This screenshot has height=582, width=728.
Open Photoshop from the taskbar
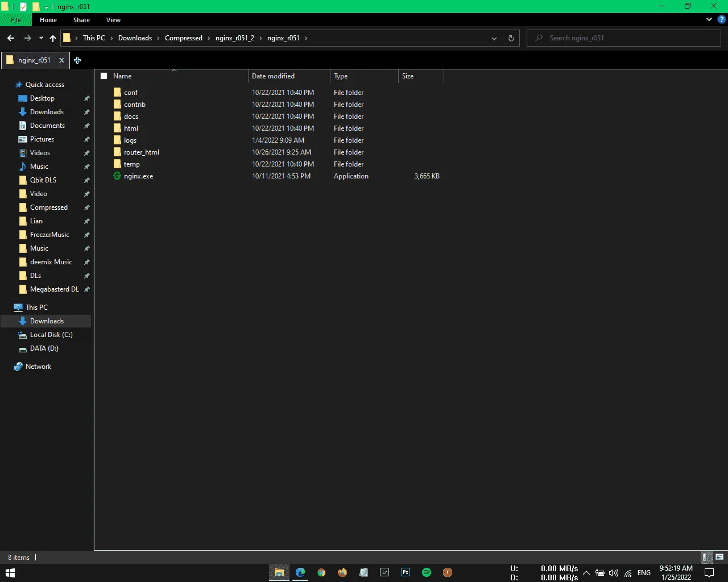point(406,572)
